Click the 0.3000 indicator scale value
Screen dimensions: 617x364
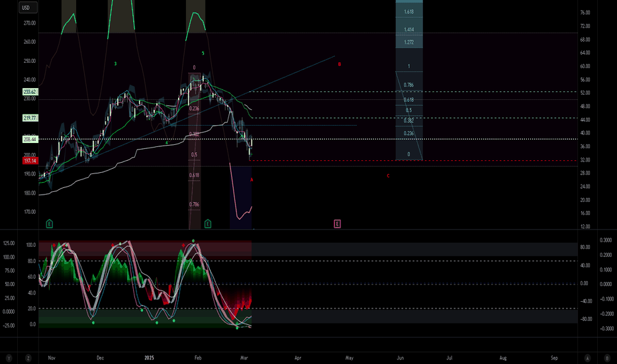click(x=606, y=240)
